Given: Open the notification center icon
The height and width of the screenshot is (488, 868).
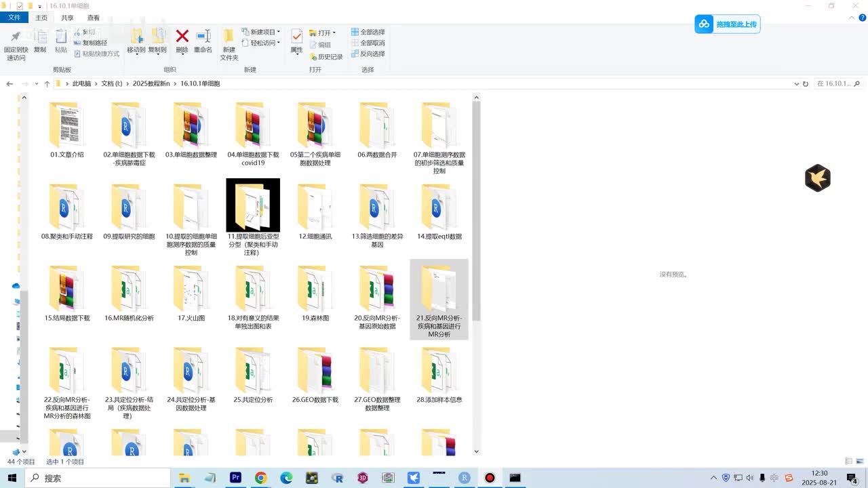Looking at the screenshot, I should tap(852, 480).
